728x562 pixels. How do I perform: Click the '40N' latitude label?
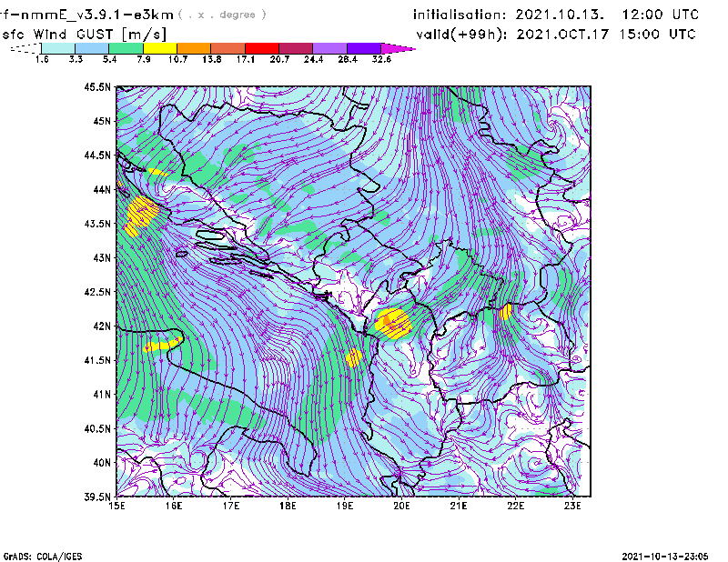(102, 463)
